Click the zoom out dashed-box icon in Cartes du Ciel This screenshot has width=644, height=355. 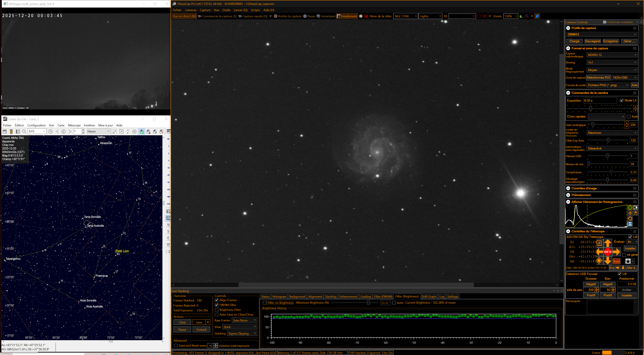(x=121, y=131)
